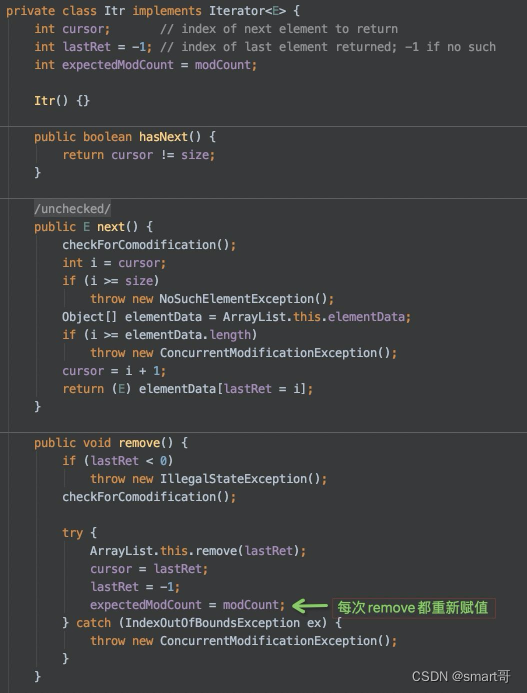Click the remove() method name
The height and width of the screenshot is (693, 527).
pos(139,443)
